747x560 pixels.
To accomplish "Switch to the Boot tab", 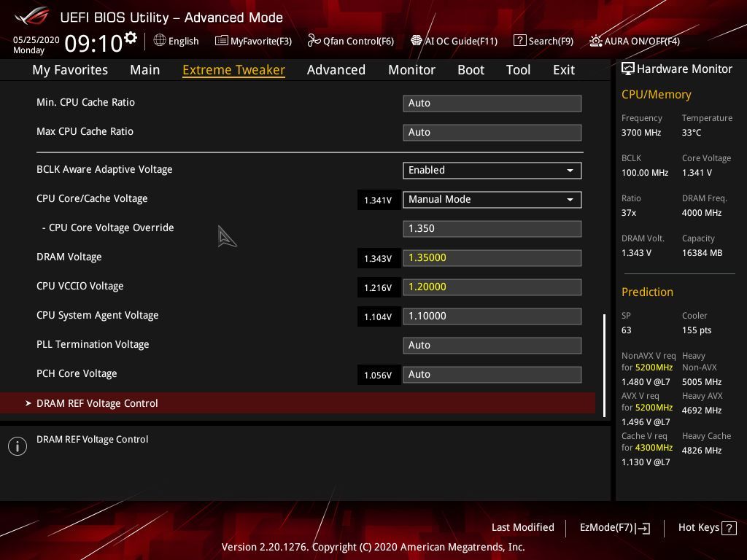I will pyautogui.click(x=471, y=70).
